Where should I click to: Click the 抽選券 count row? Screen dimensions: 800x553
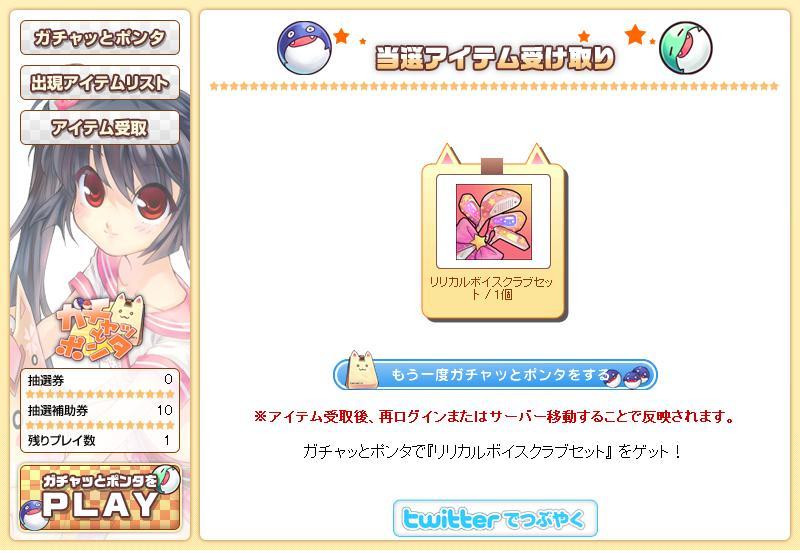click(100, 380)
